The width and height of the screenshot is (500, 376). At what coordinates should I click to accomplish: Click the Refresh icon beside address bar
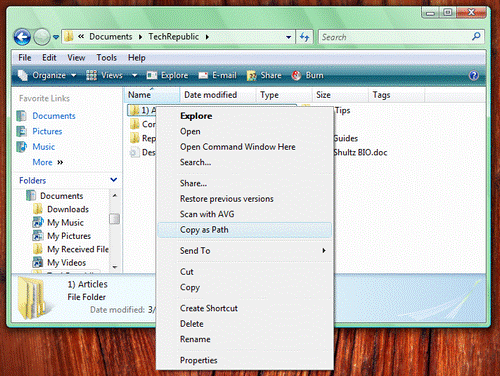304,37
